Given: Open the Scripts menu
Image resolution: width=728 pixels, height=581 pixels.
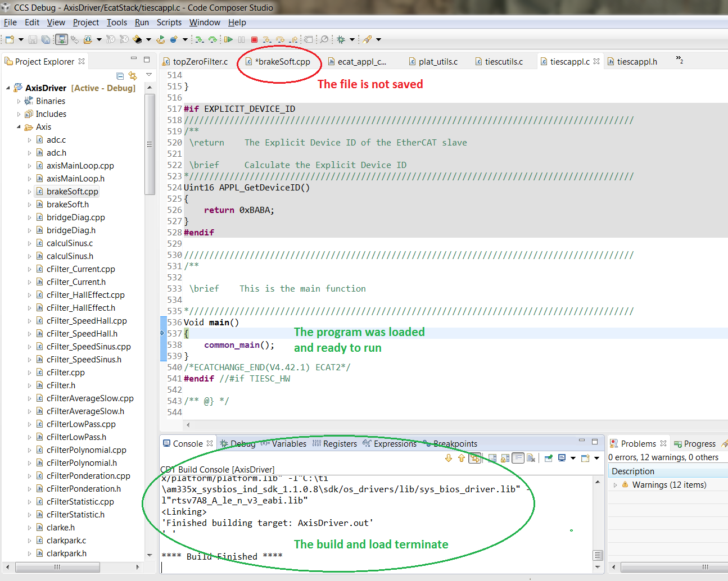Looking at the screenshot, I should (x=169, y=22).
